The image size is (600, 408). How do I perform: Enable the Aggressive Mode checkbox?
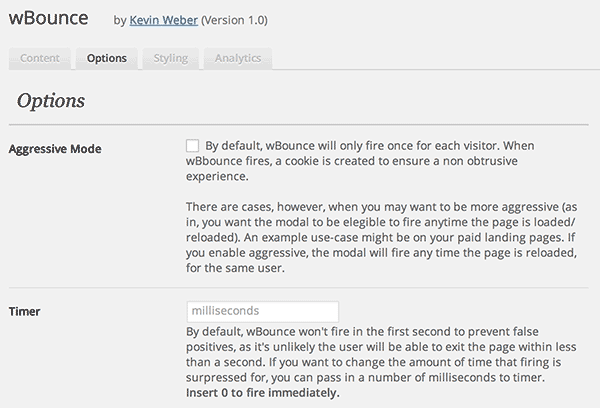192,145
